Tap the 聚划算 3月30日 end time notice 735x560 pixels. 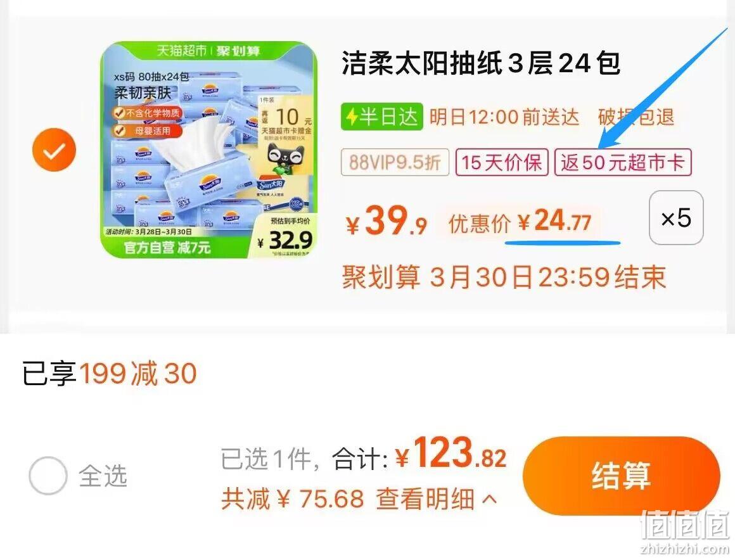504,277
